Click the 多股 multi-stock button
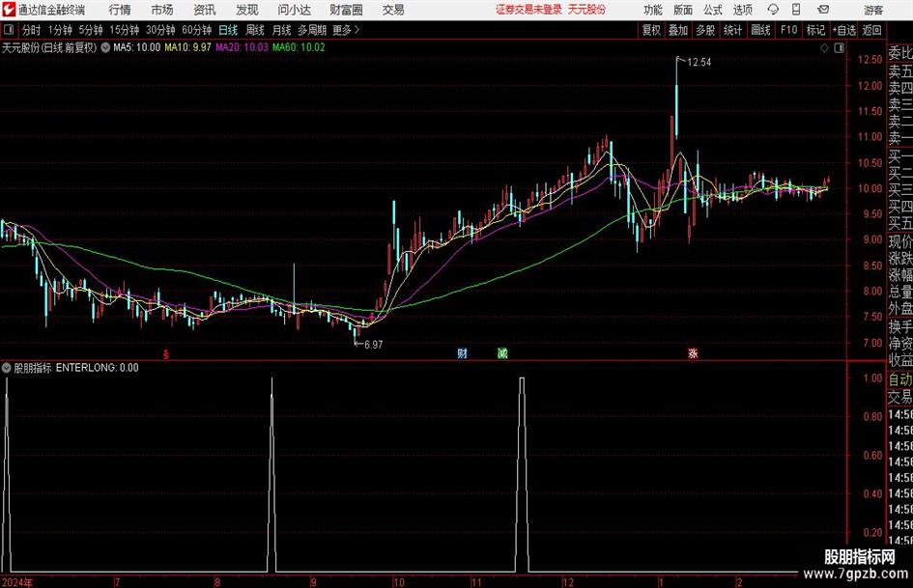 coord(705,30)
